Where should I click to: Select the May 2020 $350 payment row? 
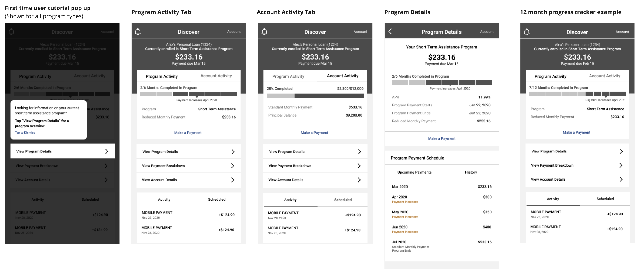pos(441,214)
